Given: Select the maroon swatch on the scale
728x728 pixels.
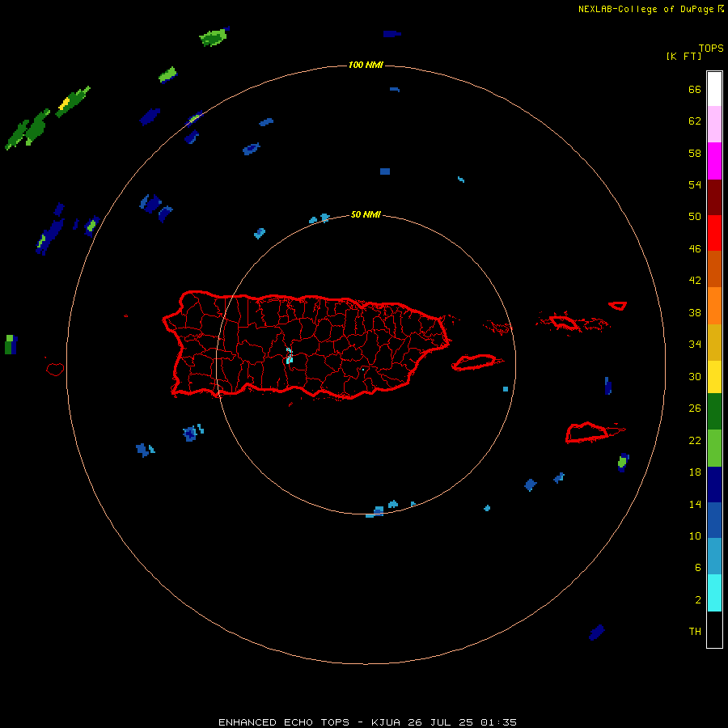Looking at the screenshot, I should 714,197.
